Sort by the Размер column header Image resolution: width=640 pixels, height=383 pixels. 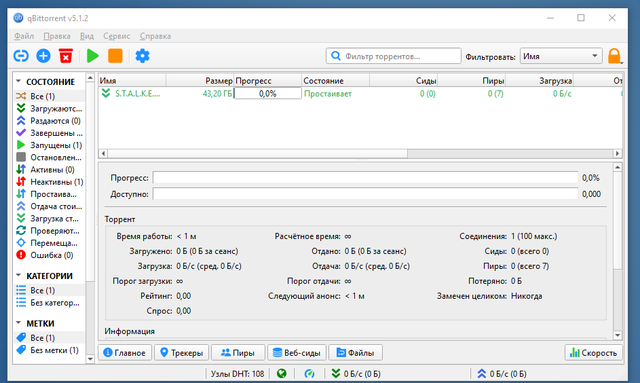coord(200,80)
